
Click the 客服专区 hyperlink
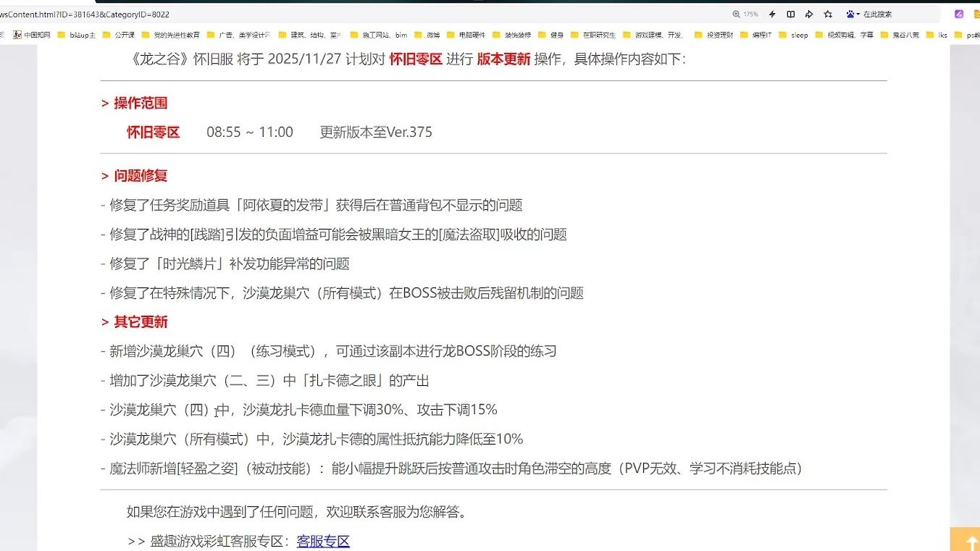tap(323, 541)
